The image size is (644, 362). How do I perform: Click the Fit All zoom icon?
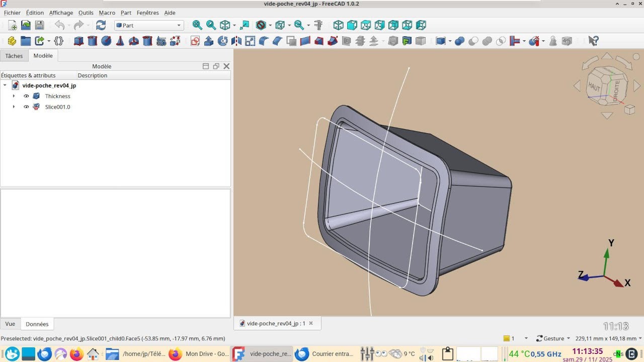197,25
